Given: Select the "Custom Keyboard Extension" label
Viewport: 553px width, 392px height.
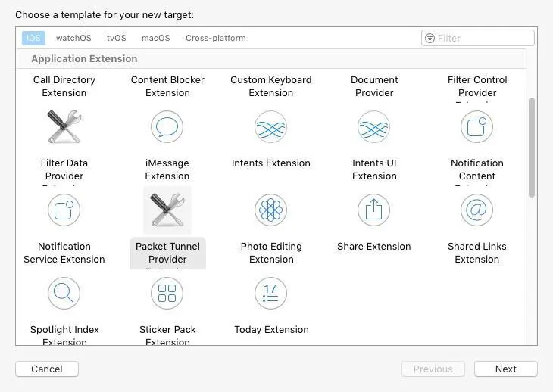Looking at the screenshot, I should [x=271, y=86].
